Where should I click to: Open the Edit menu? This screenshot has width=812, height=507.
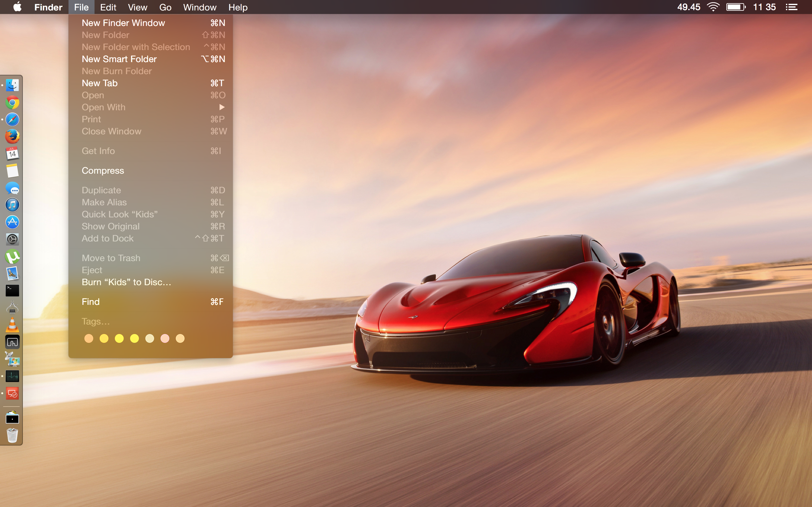[x=108, y=7]
